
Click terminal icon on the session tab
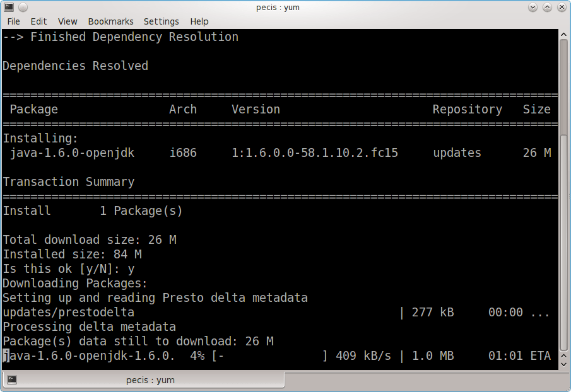pos(12,379)
